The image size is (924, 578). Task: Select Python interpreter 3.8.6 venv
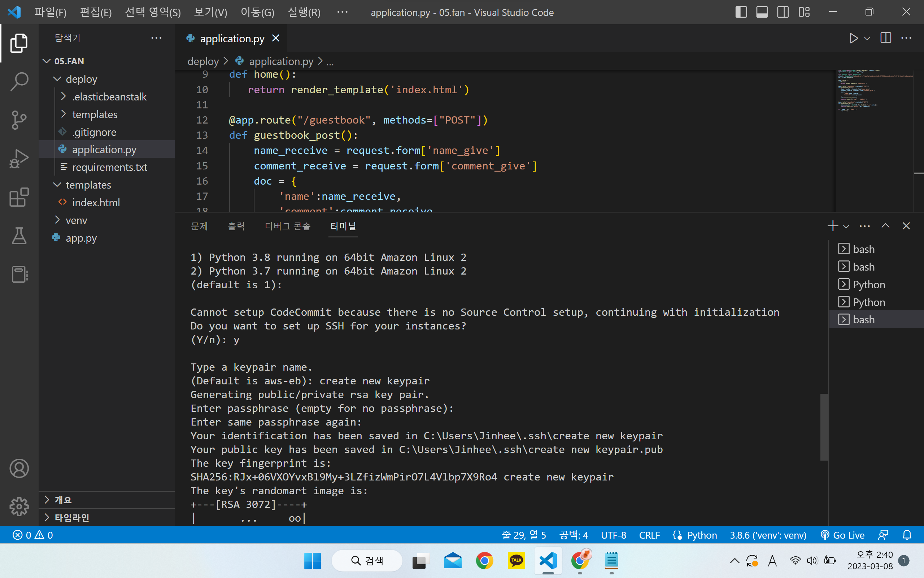768,535
